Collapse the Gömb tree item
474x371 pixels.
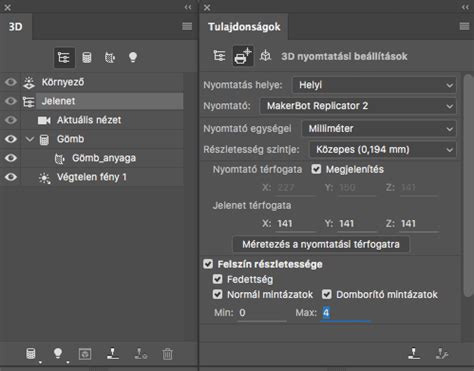coord(30,139)
